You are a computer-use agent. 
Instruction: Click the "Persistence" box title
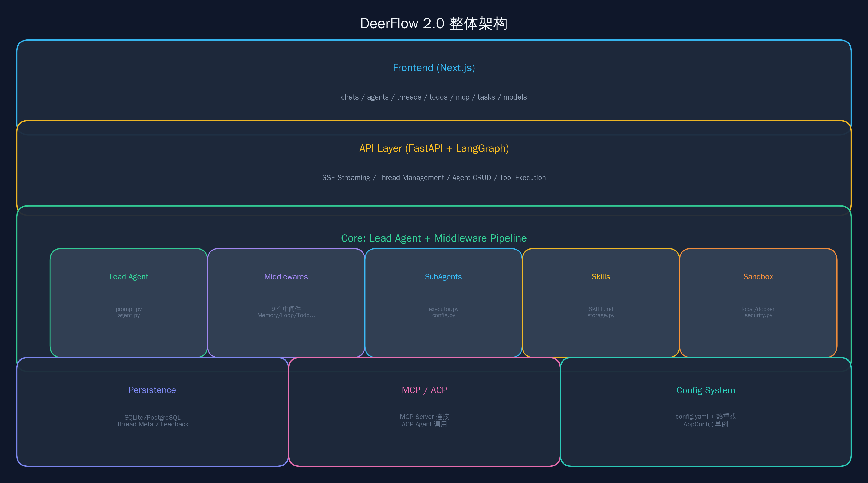tap(152, 390)
